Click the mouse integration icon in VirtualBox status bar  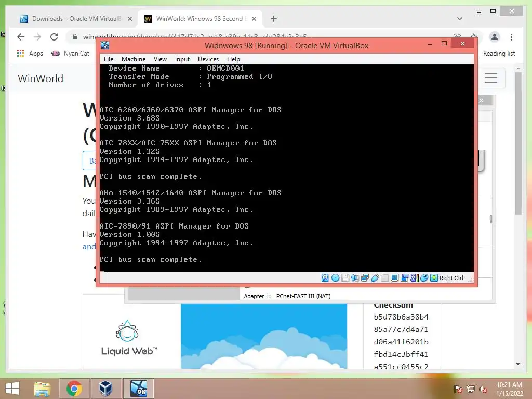click(x=424, y=278)
